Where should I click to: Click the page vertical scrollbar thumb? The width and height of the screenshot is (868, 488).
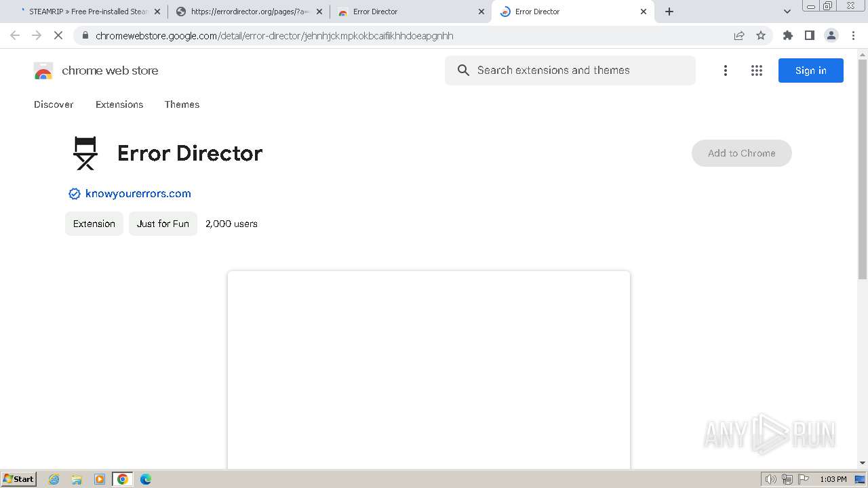point(863,169)
